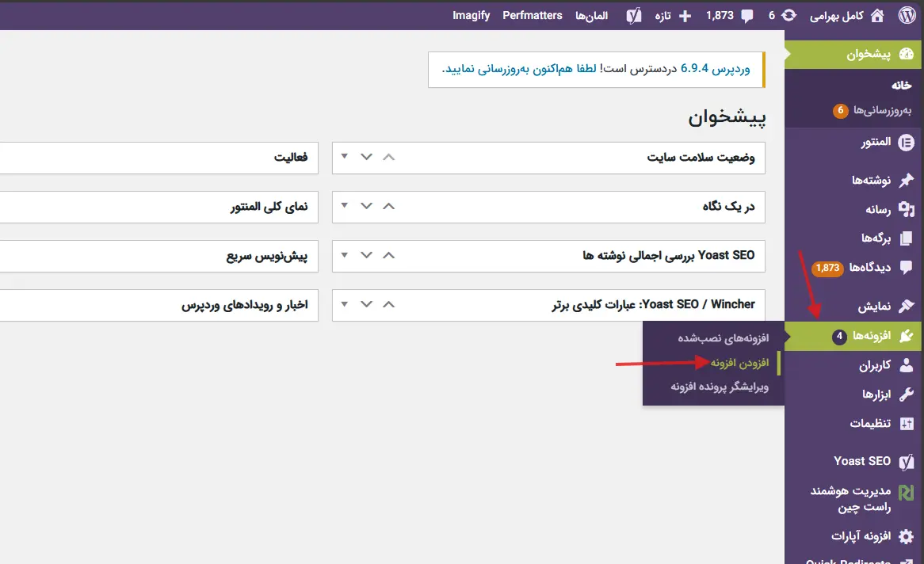Move Yoast SEO بررسی اجمالی widget down
The height and width of the screenshot is (564, 924).
point(367,255)
